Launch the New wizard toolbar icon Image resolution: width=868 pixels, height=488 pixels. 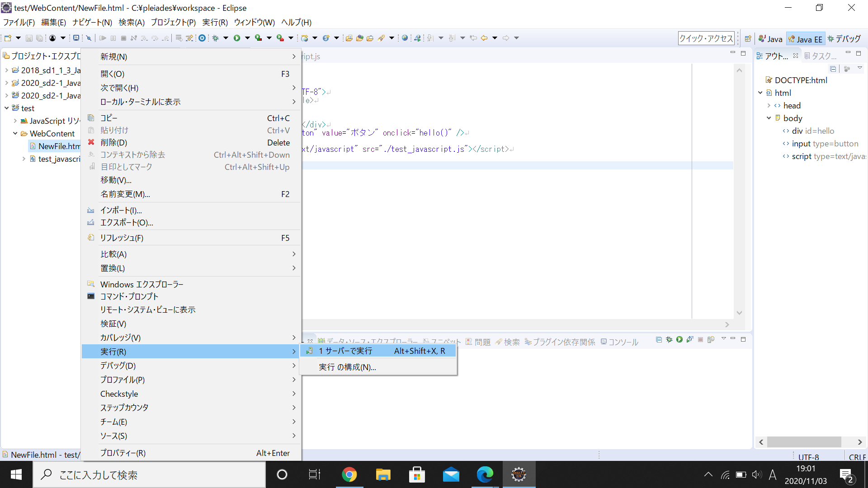[x=8, y=38]
